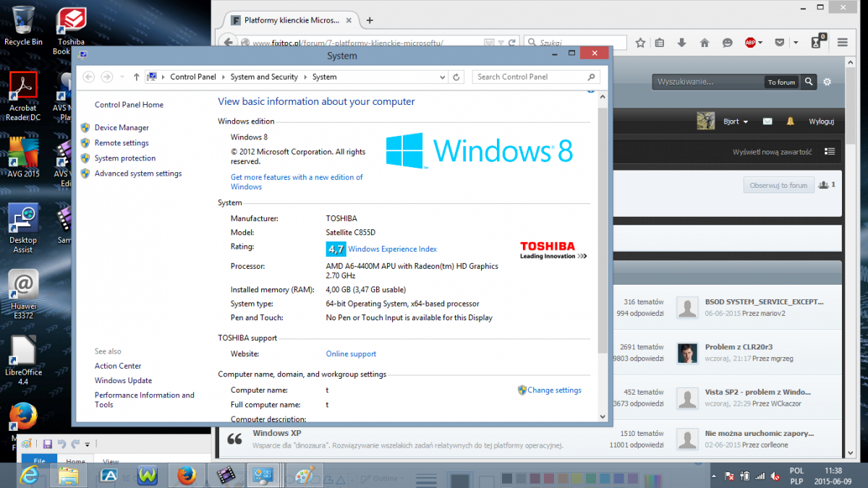Click the To forum search scope button
This screenshot has height=488, width=868.
point(781,82)
